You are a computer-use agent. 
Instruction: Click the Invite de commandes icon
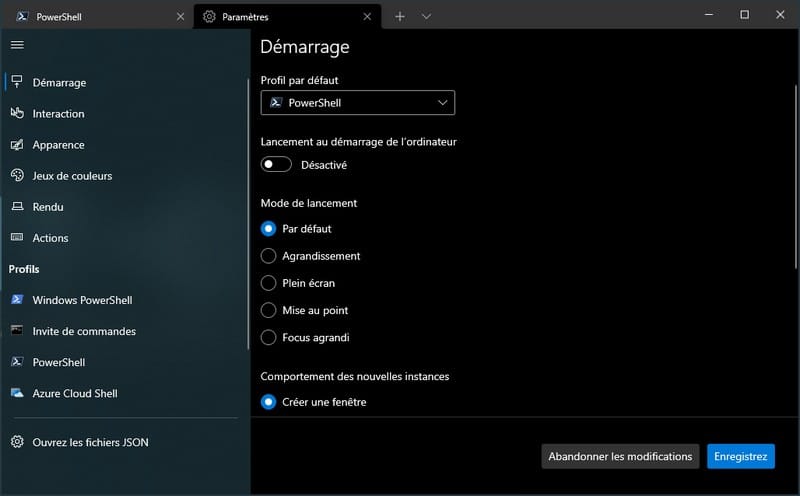17,330
